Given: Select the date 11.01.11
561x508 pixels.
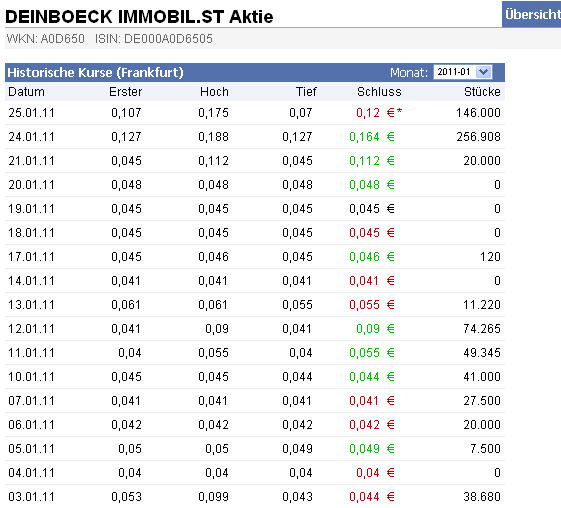Looking at the screenshot, I should [x=31, y=353].
